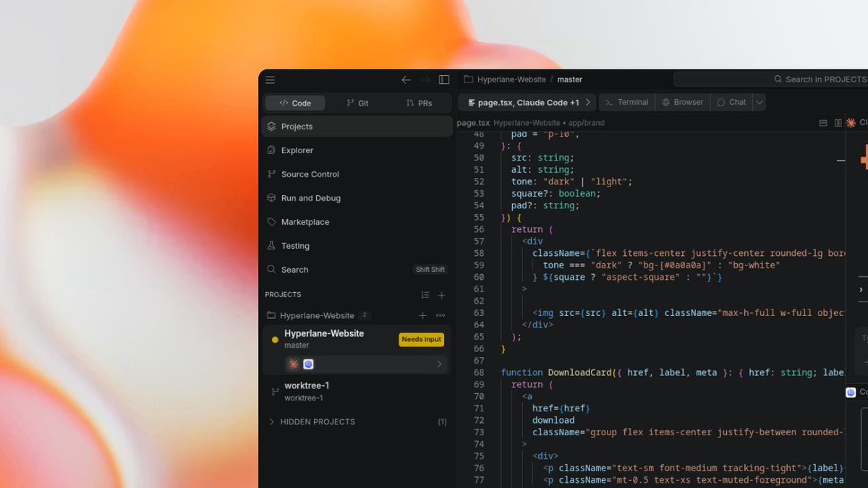Click the hidden projects count (1)
The width and height of the screenshot is (868, 488).
click(x=443, y=421)
